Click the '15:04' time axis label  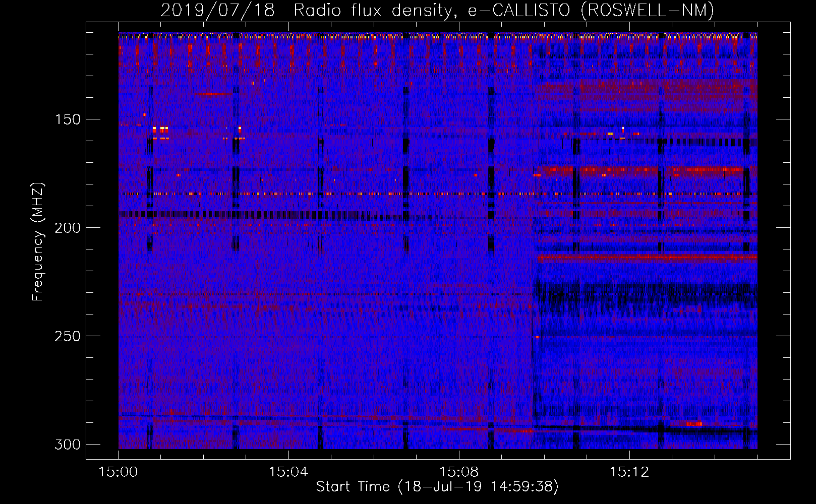[x=288, y=472]
